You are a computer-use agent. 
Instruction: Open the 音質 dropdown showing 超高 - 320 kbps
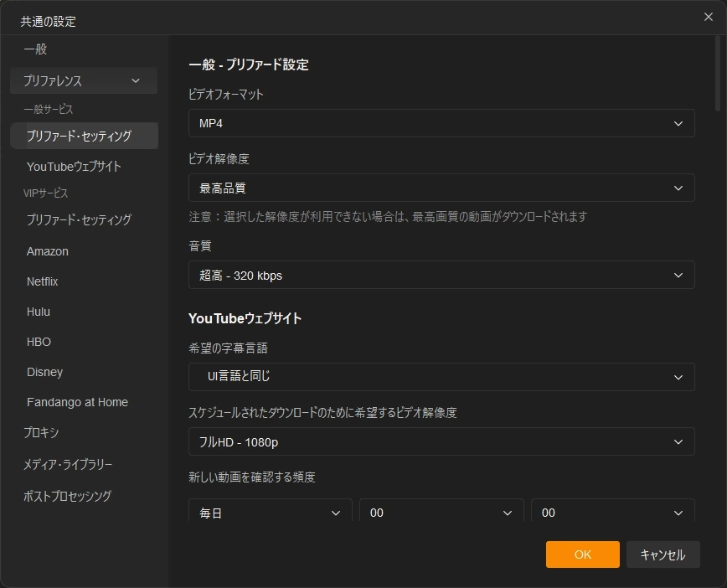[441, 275]
